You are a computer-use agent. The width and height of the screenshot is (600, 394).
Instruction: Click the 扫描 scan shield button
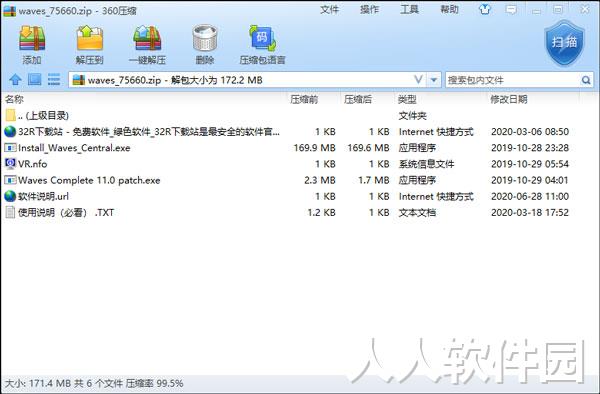[x=564, y=43]
